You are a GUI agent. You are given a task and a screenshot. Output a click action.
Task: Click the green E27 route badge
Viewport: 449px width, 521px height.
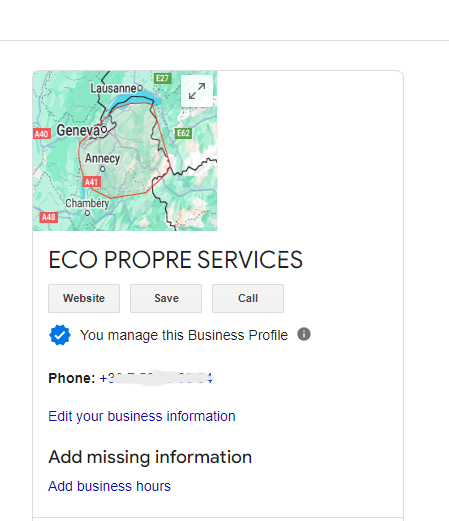tap(163, 78)
